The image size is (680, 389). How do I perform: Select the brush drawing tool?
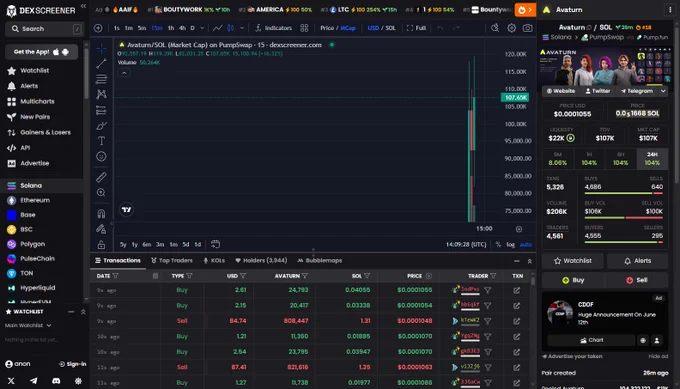tap(101, 126)
